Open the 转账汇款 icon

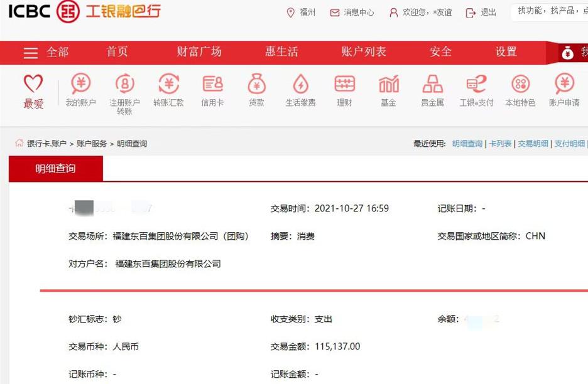coord(169,83)
